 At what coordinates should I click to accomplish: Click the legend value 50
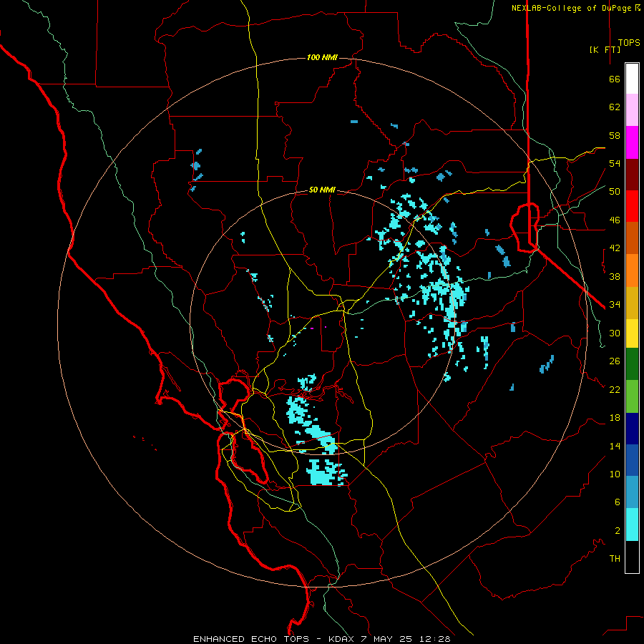tap(615, 192)
